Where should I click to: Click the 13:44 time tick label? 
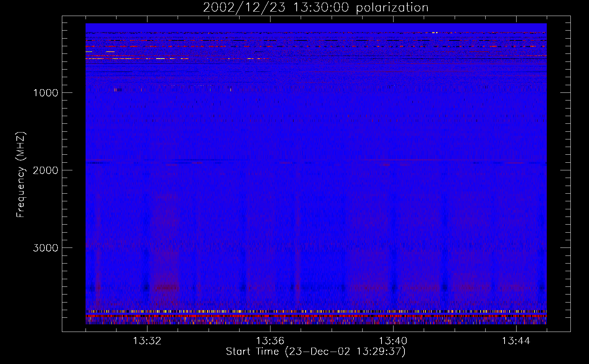coord(516,341)
